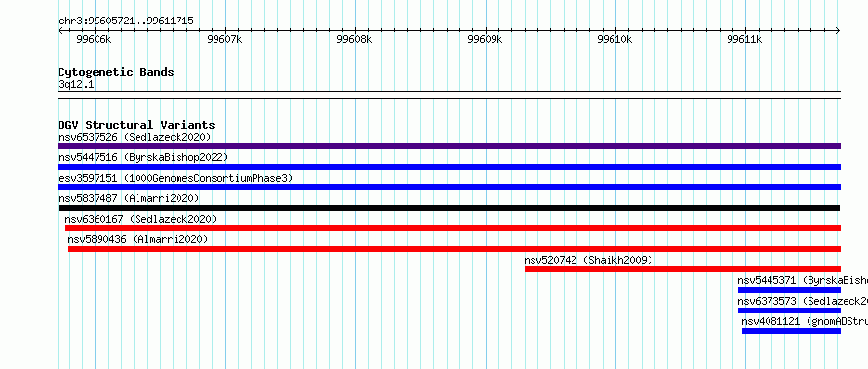Click the red nsv6360167 variant bar
The width and height of the screenshot is (868, 369).
(453, 228)
